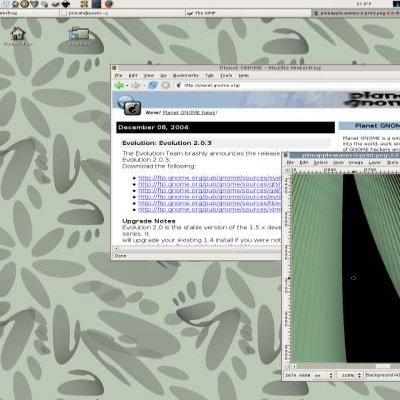The width and height of the screenshot is (400, 400).
Task: Open the second folder icon on desktop
Action: [x=79, y=34]
